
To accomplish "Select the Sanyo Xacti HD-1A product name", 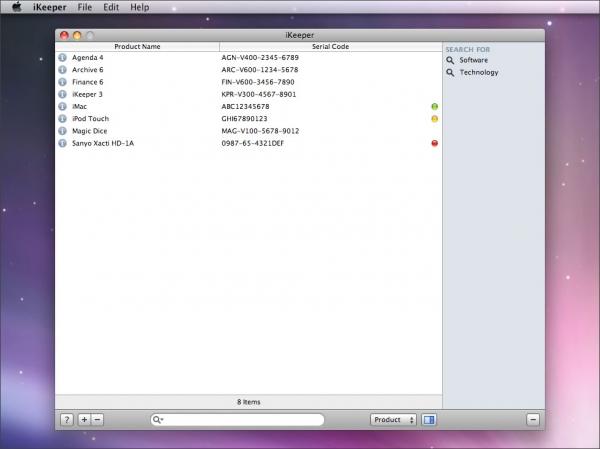I will pos(103,143).
